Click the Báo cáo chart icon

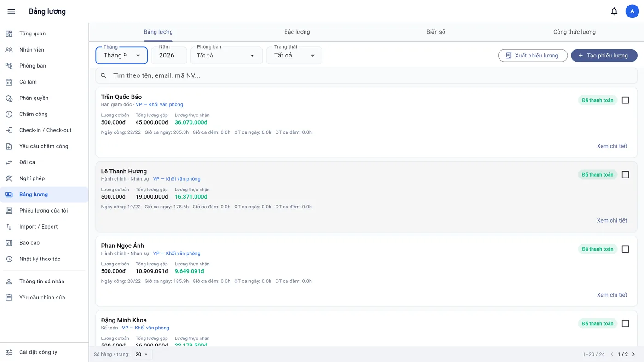9,243
